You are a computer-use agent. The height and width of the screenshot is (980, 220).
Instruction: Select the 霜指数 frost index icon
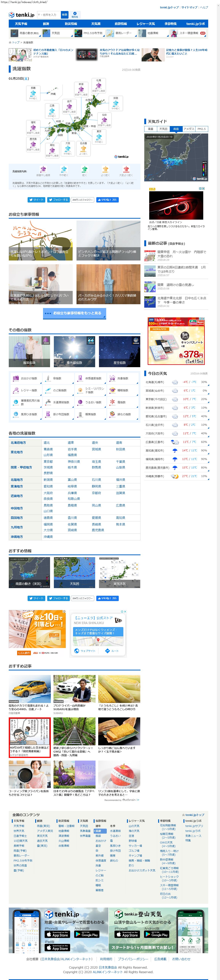[x=112, y=402]
